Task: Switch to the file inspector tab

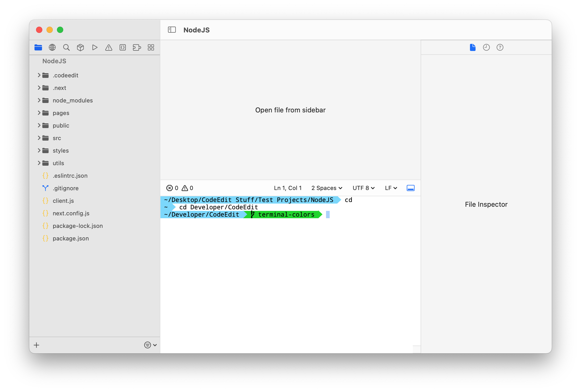Action: pos(473,47)
